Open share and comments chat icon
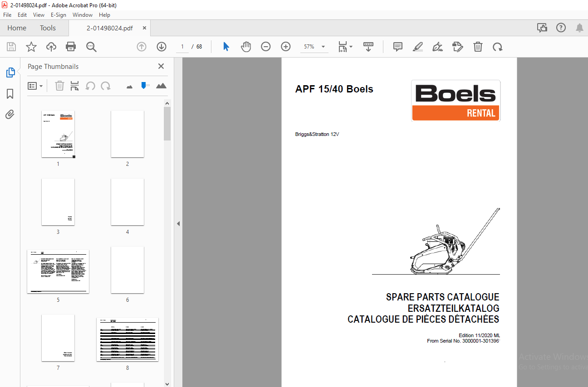Image resolution: width=588 pixels, height=387 pixels. [542, 28]
